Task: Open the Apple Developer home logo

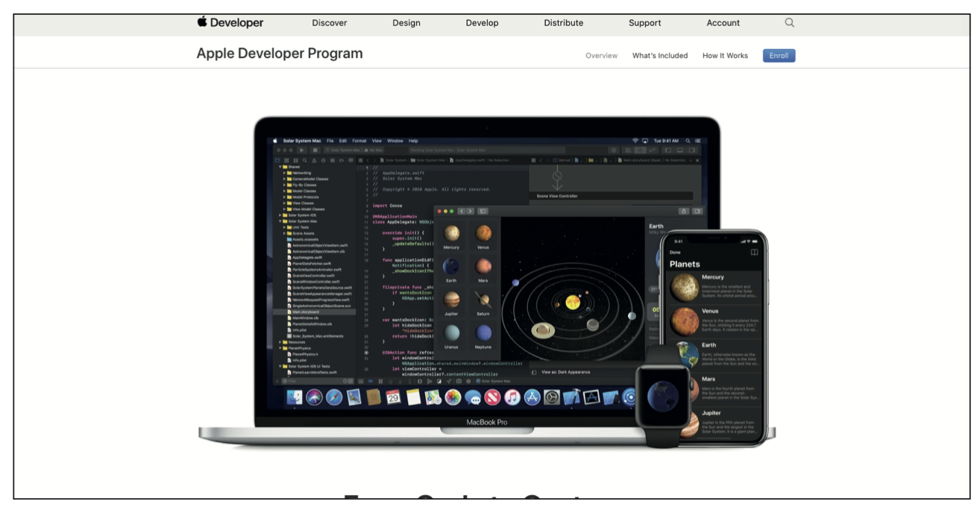Action: coord(230,22)
